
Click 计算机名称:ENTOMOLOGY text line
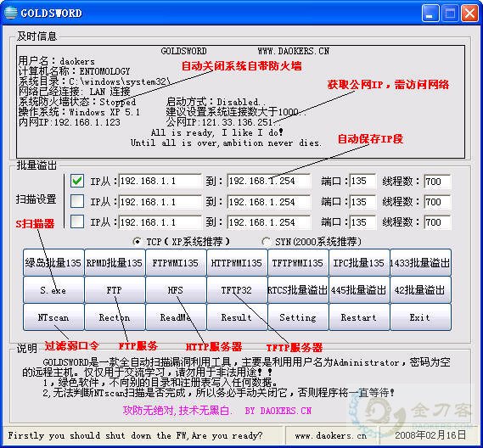point(74,71)
